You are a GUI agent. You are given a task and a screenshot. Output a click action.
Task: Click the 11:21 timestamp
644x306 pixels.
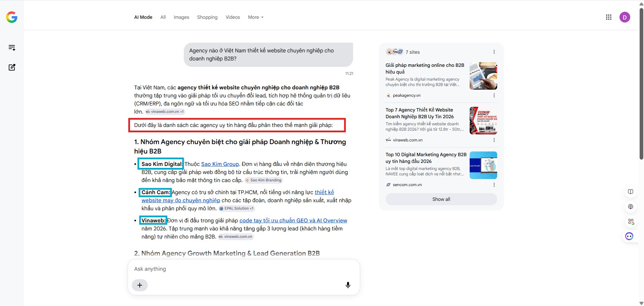click(x=349, y=74)
